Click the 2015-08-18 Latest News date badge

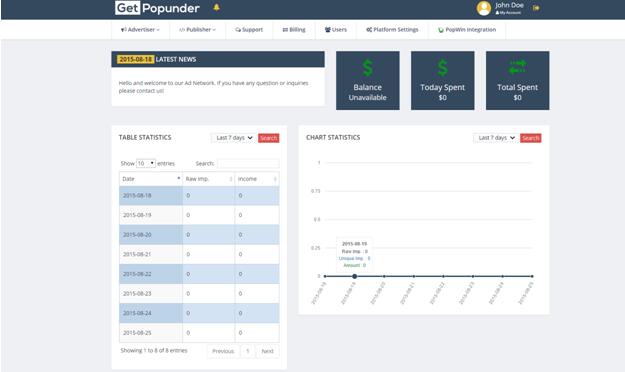pyautogui.click(x=136, y=59)
